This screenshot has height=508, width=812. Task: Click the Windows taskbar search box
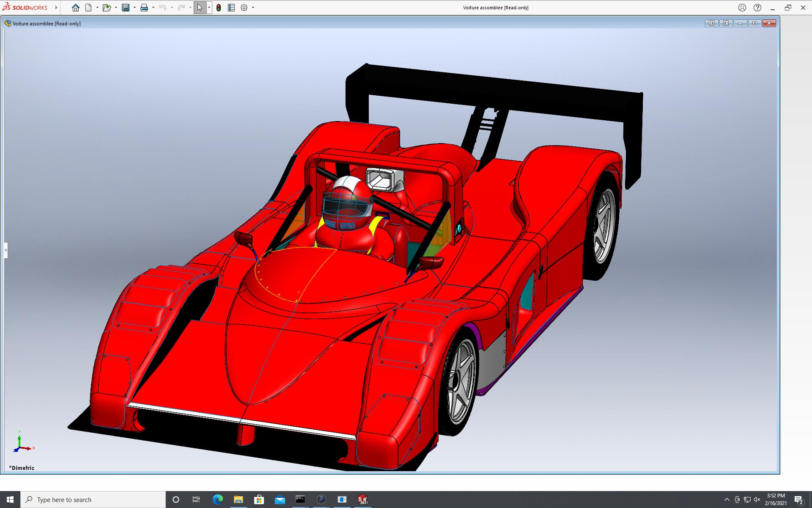pos(93,500)
